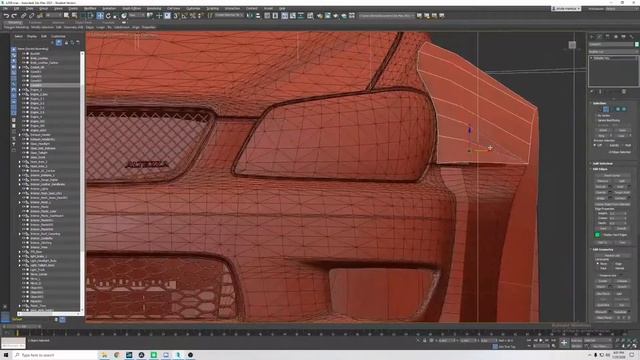Open the Customize menu in menu bar
Screen dimensions: 640x360
[193, 9]
